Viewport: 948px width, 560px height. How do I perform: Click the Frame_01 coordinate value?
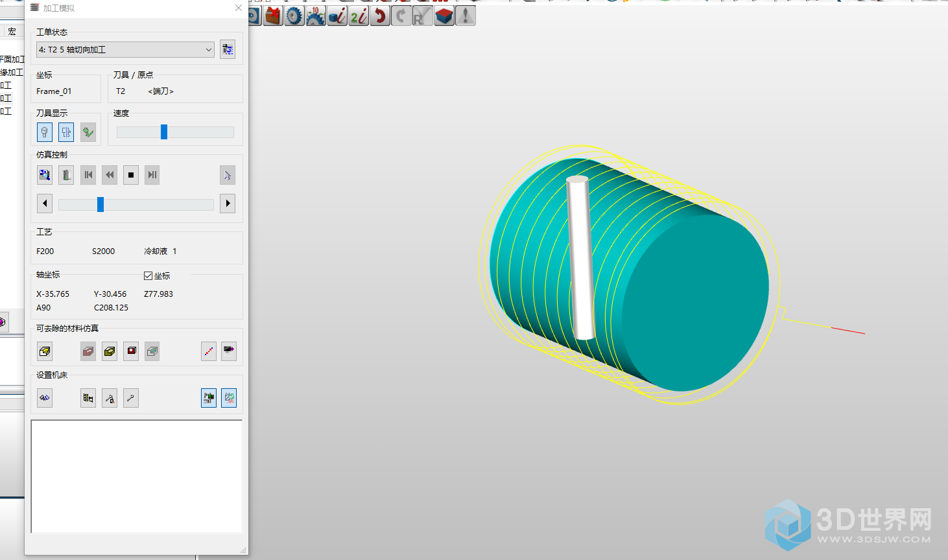pos(54,91)
